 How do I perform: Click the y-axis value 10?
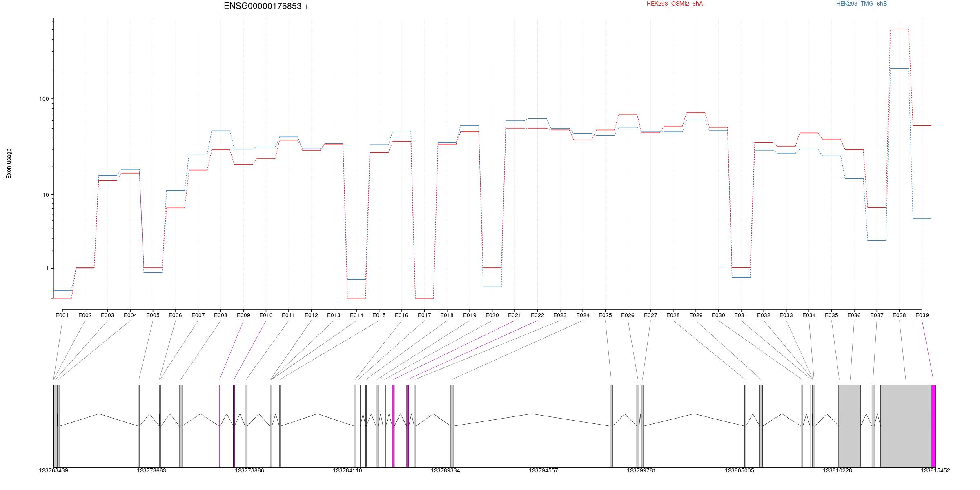45,195
